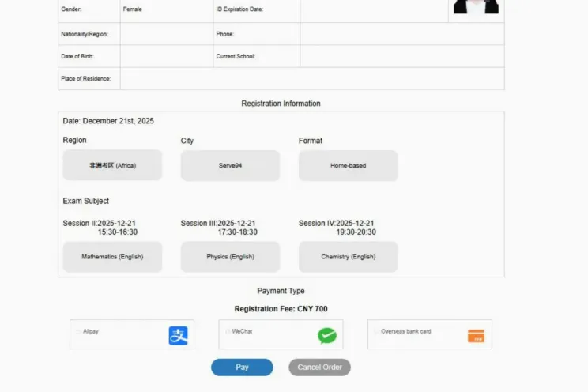
Task: Click the 'Female' gender value
Action: tap(132, 9)
